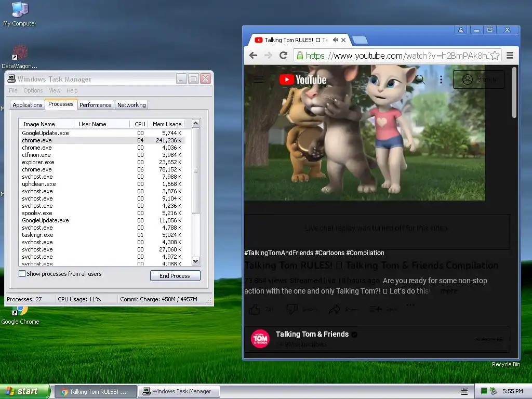The width and height of the screenshot is (532, 399).
Task: Select the uphclean.exe process row
Action: point(102,184)
